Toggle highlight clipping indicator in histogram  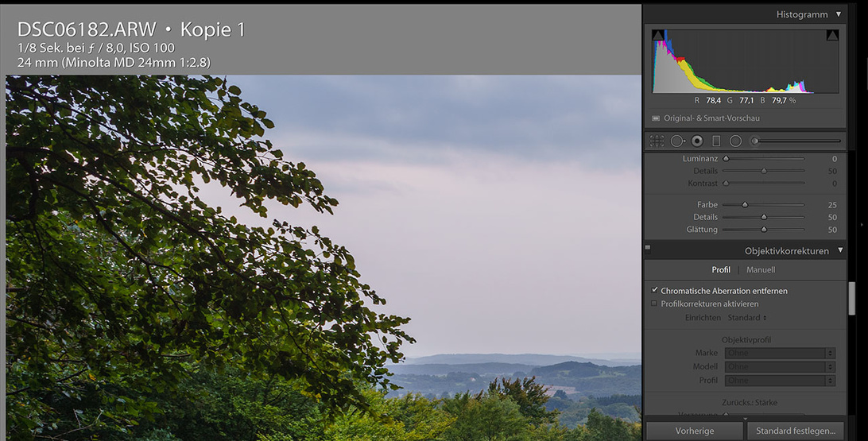pos(832,36)
